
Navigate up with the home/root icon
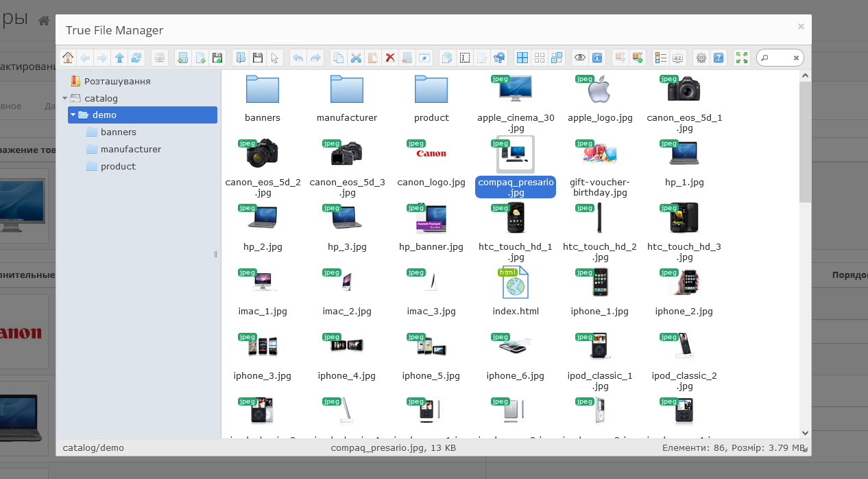pos(68,58)
